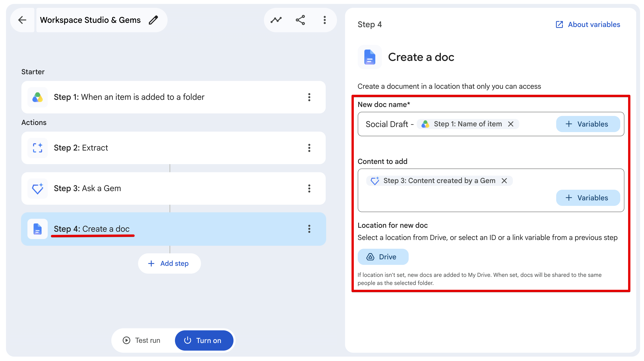Open Step 4 Create a doc options
The height and width of the screenshot is (361, 644).
click(x=309, y=229)
